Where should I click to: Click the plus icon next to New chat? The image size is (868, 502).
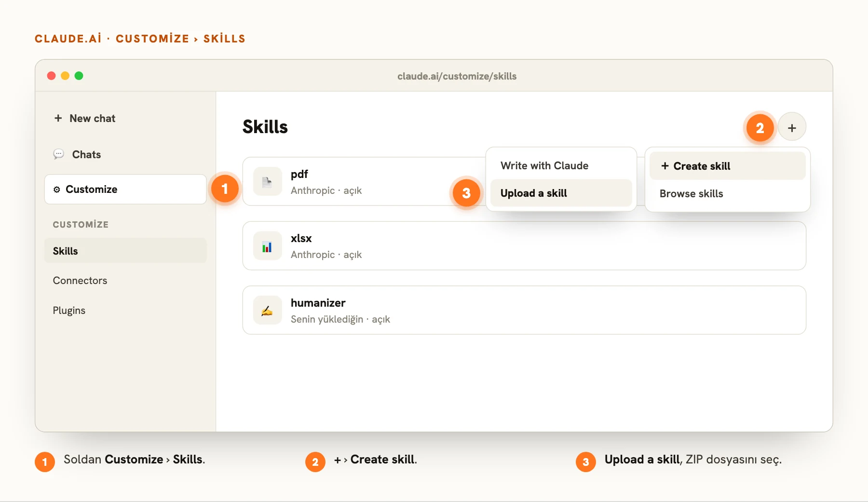pos(58,118)
